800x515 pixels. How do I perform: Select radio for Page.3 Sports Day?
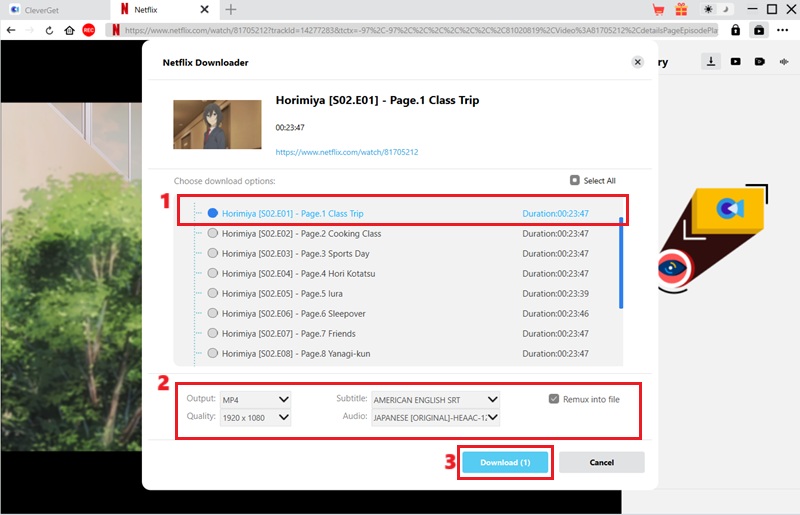(213, 253)
